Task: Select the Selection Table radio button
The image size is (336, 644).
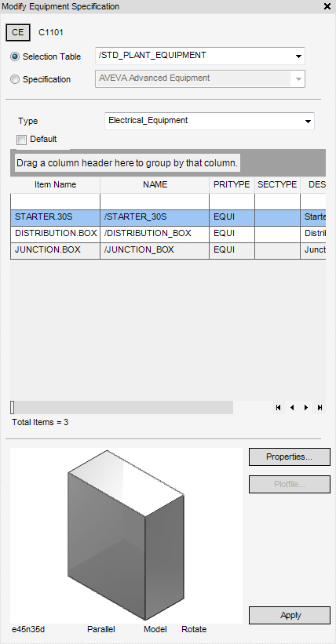Action: pos(15,56)
